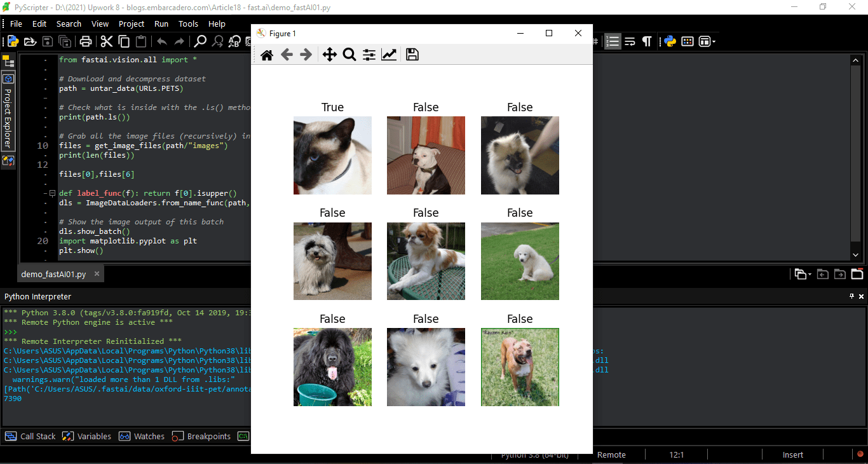Image resolution: width=868 pixels, height=464 pixels.
Task: Open the Edit menu
Action: [39, 24]
